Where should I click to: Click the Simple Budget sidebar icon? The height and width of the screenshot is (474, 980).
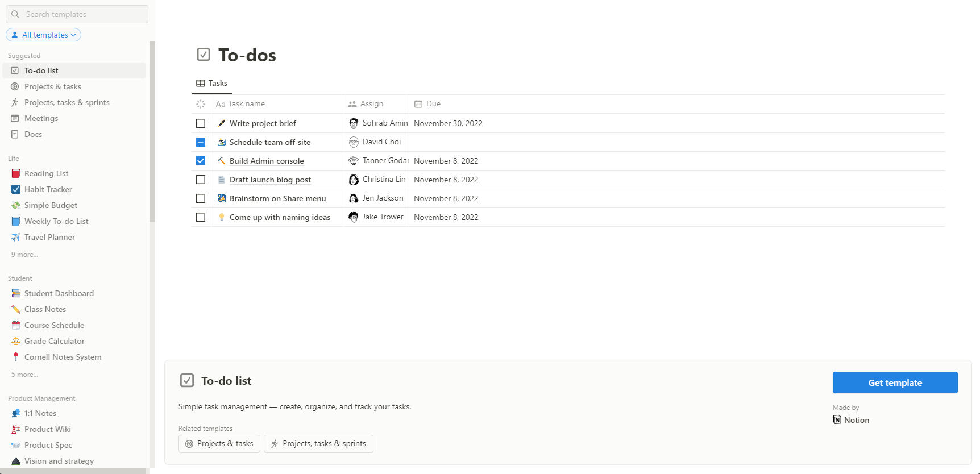(x=16, y=205)
